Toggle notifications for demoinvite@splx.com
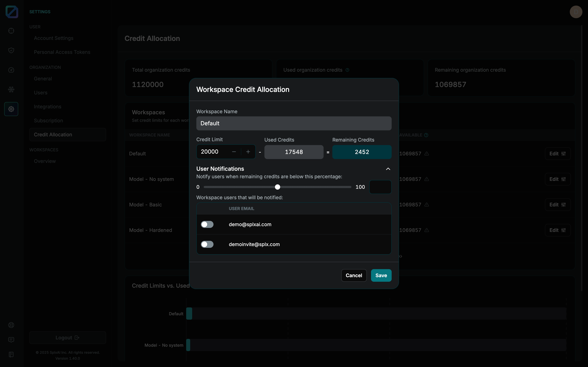Screen dimensions: 588x367 [207, 244]
